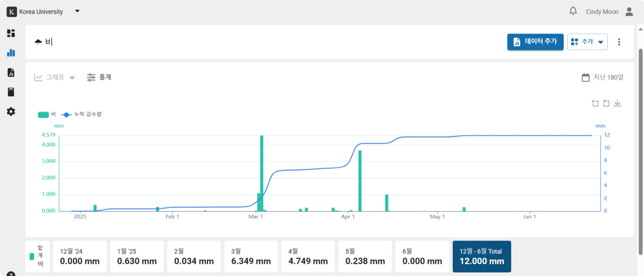Click the May 1 axis label

click(437, 217)
